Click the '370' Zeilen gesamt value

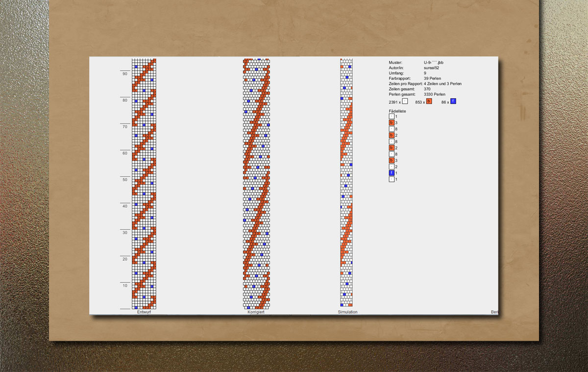(427, 89)
